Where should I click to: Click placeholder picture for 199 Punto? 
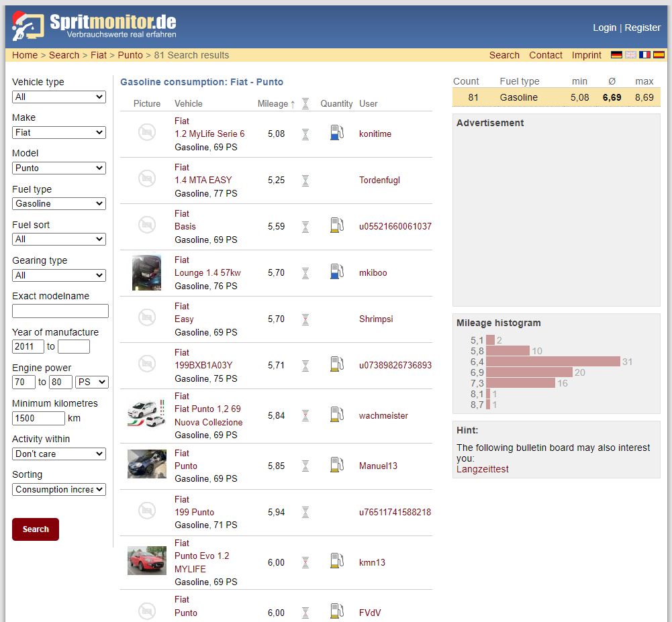[147, 511]
